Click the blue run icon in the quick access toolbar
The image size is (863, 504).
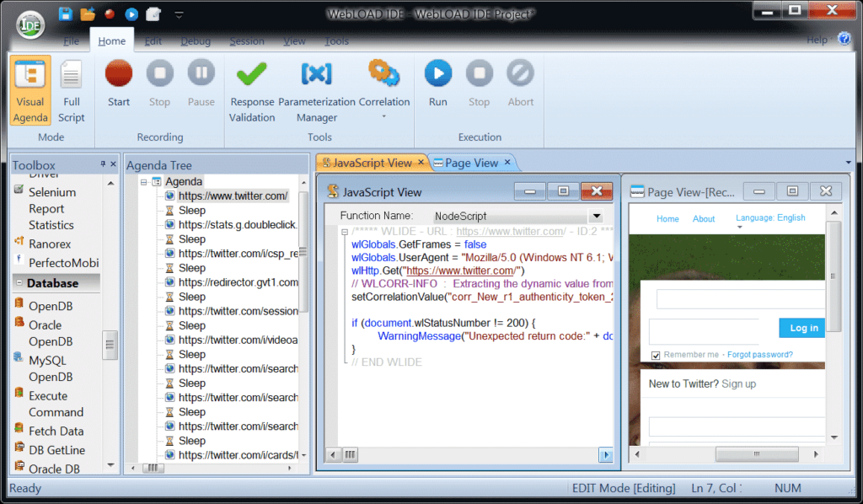[131, 14]
